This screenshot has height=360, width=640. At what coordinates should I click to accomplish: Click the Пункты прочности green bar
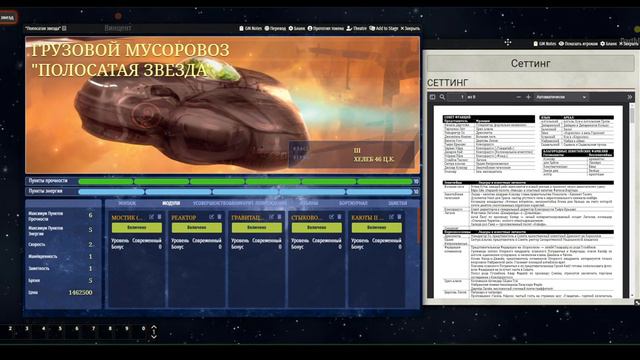pyautogui.click(x=246, y=181)
